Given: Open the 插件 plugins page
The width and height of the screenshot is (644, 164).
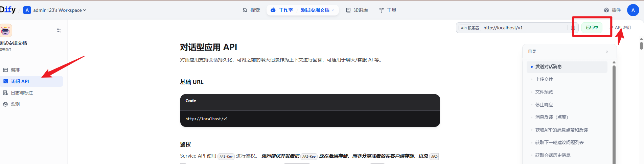Looking at the screenshot, I should [612, 10].
